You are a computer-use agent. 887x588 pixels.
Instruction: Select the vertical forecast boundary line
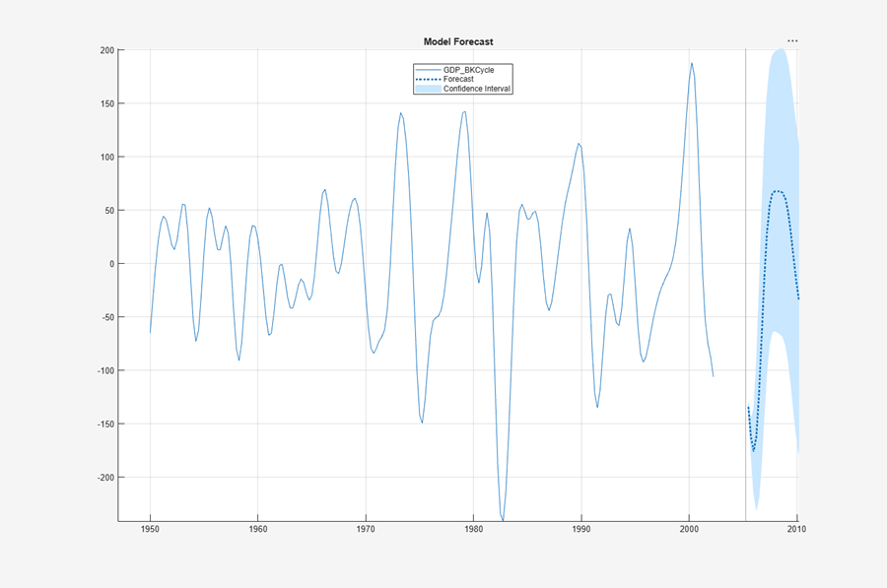click(747, 295)
